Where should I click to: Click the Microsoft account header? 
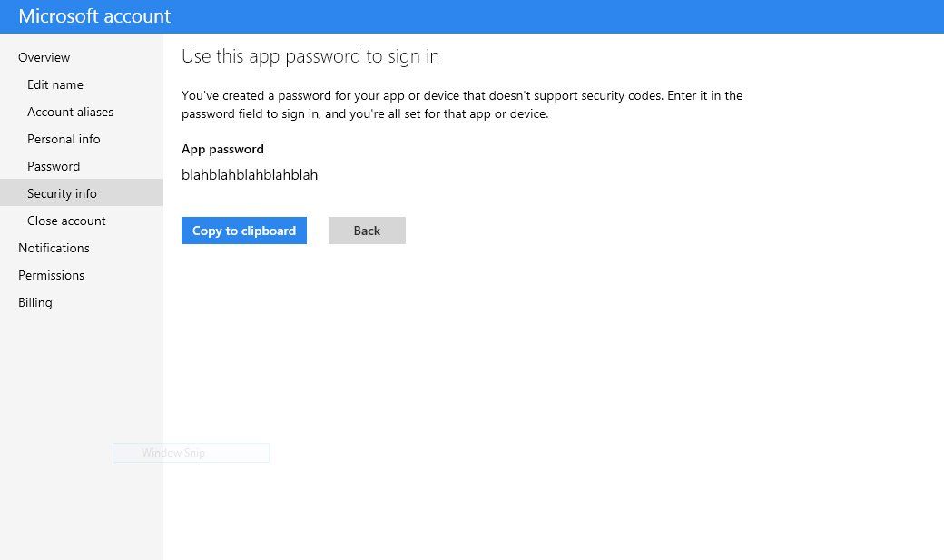point(94,15)
